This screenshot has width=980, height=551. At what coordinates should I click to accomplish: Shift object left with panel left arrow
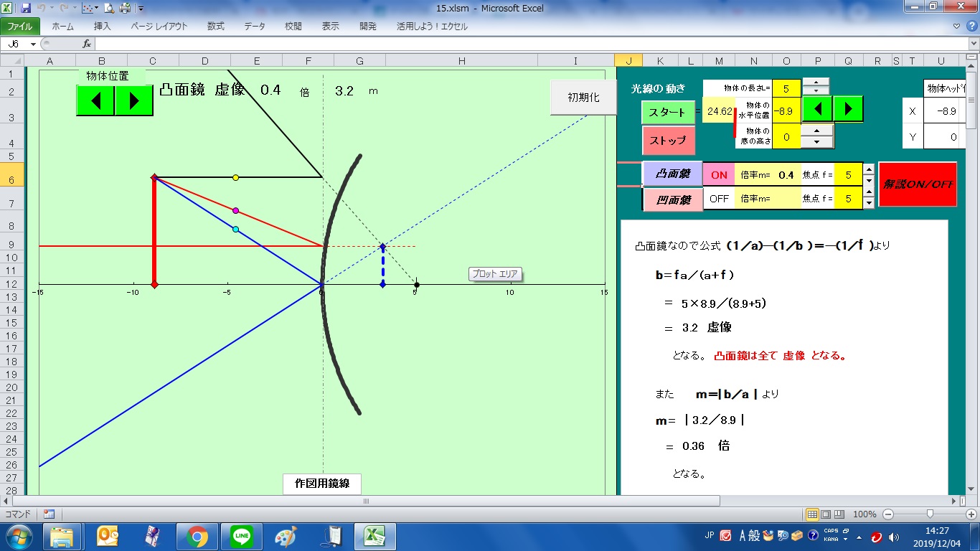[x=817, y=110]
